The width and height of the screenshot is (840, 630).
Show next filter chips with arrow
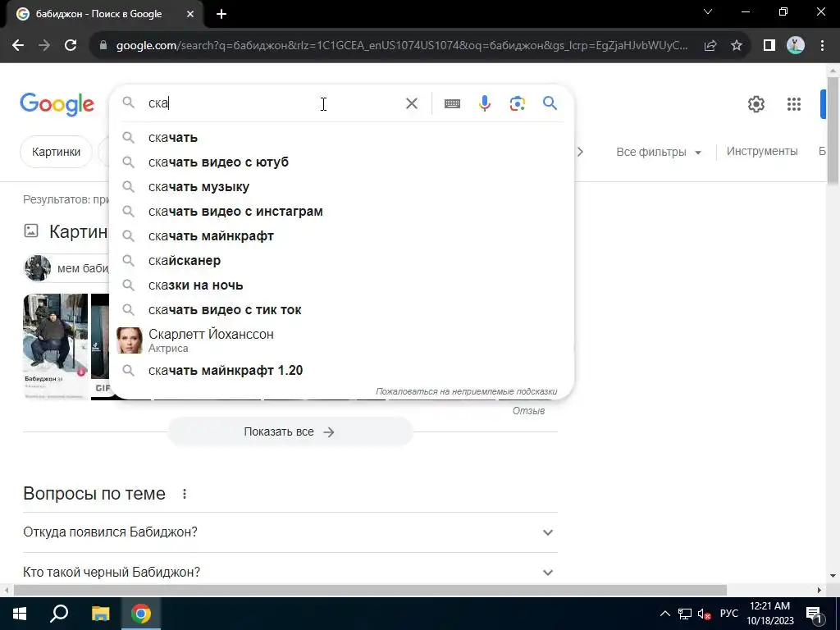(x=580, y=152)
